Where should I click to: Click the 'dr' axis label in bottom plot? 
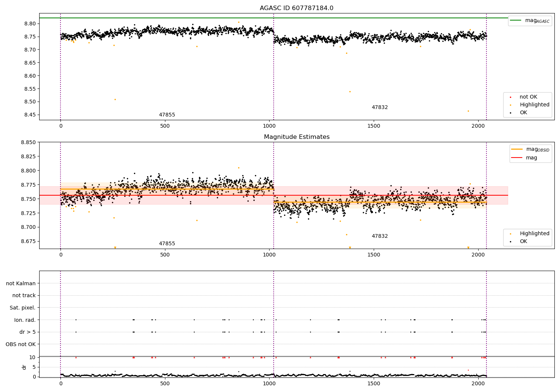coord(24,367)
